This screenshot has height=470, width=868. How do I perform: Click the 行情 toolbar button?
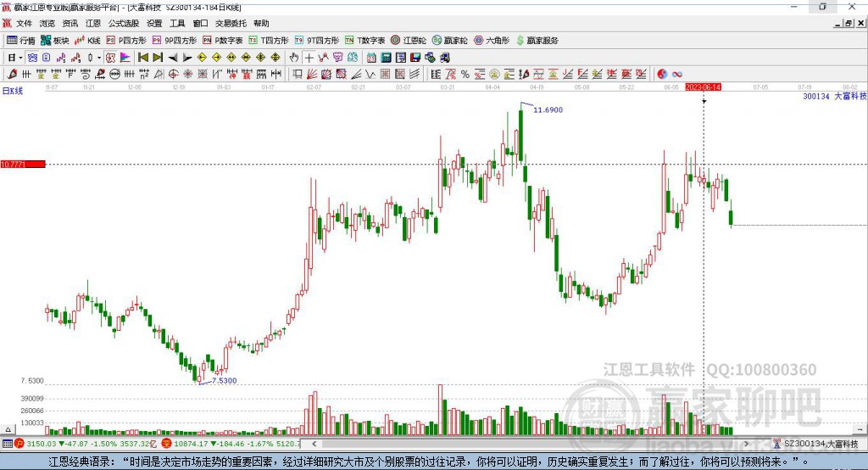(21, 41)
